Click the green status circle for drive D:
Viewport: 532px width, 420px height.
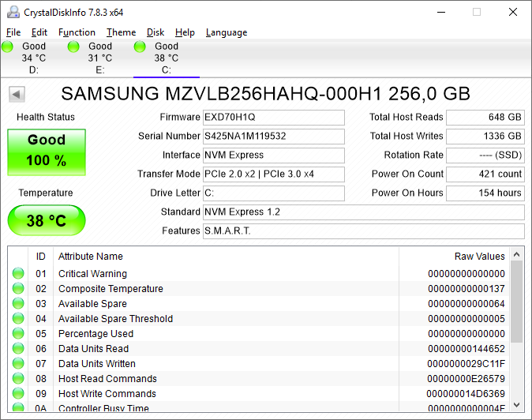click(x=7, y=47)
